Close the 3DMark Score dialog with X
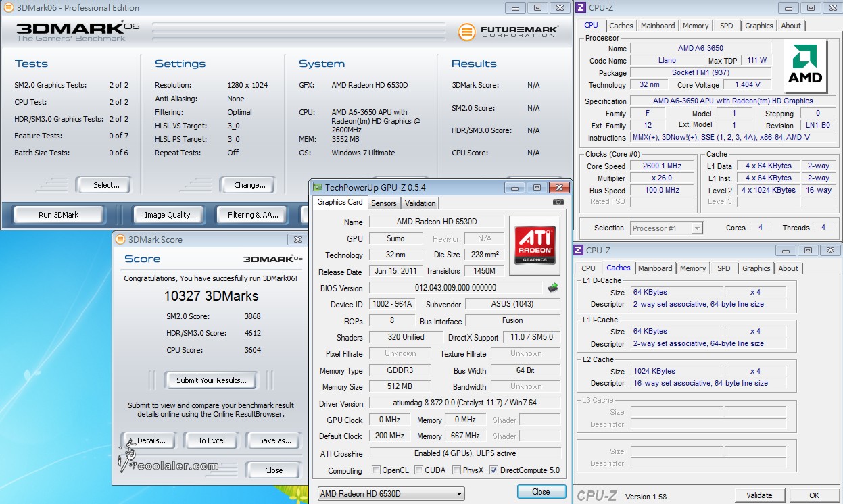The width and height of the screenshot is (843, 504). (x=297, y=239)
